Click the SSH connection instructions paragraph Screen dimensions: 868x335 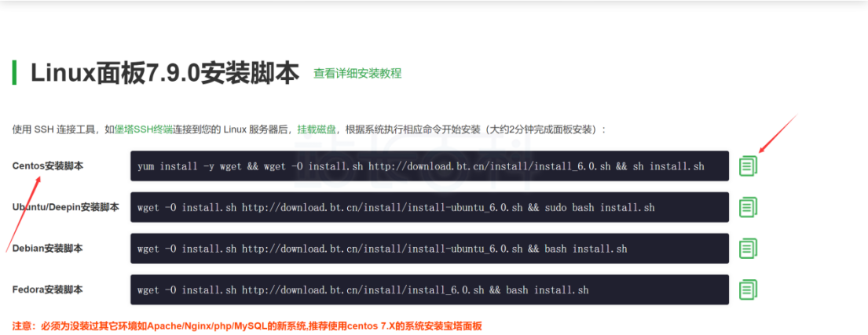[309, 129]
